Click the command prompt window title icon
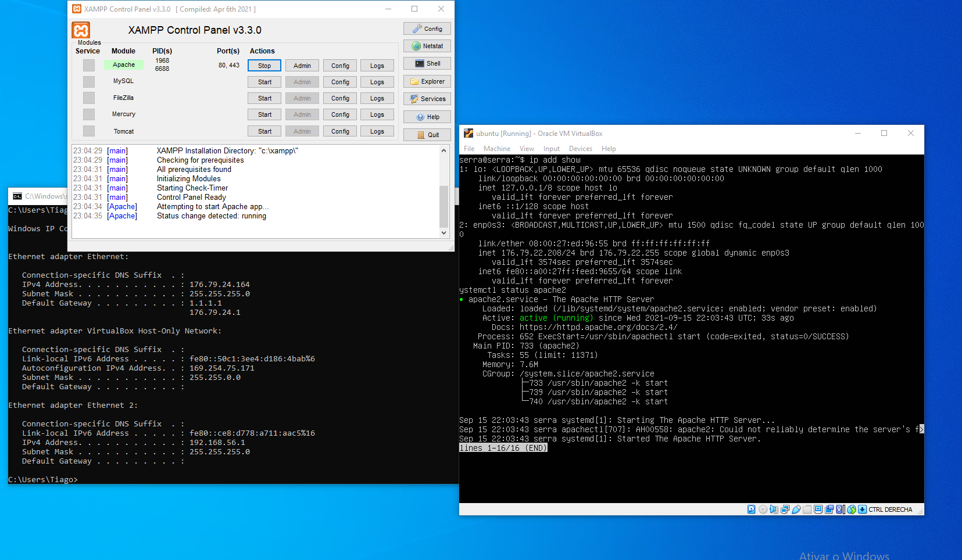962x560 pixels. (17, 196)
